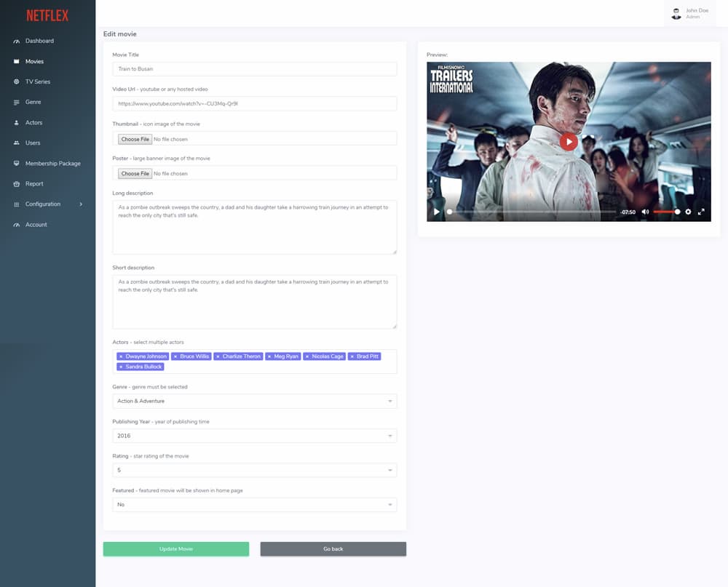Click the Actors person icon

(17, 122)
